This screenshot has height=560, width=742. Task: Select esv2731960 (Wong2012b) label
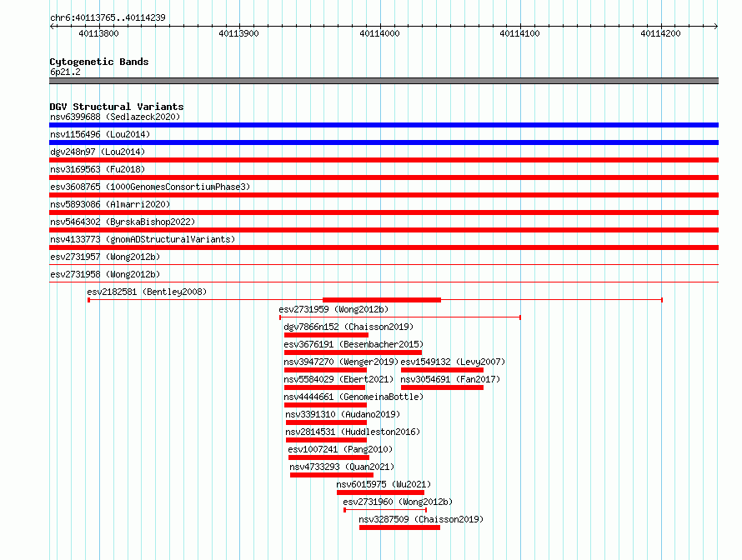398,502
